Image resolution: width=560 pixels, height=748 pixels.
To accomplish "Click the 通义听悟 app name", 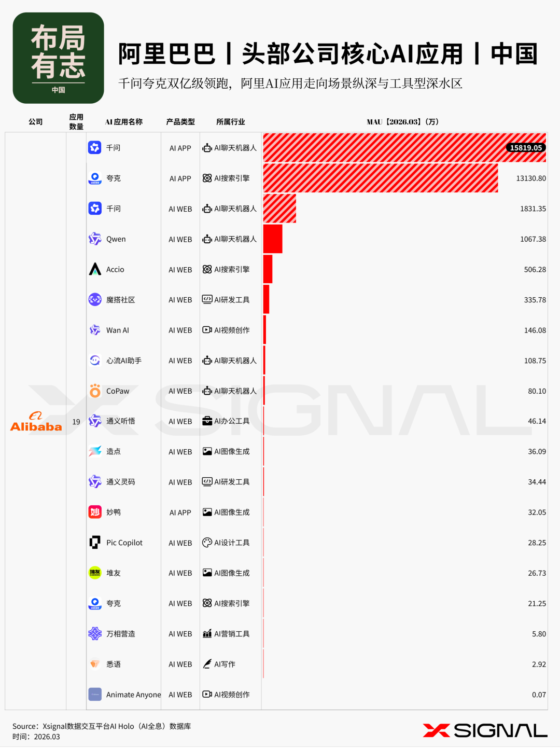I will pyautogui.click(x=121, y=421).
